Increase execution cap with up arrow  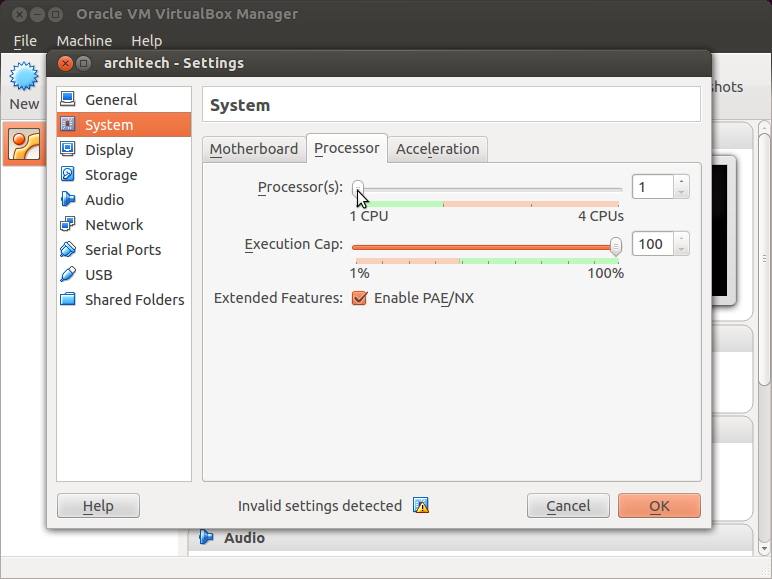pyautogui.click(x=681, y=238)
